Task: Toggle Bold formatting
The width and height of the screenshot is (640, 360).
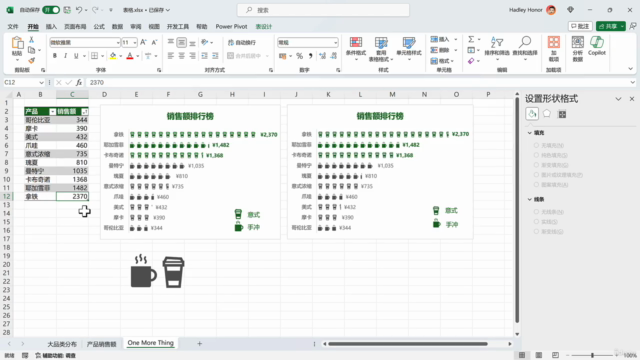Action: click(55, 56)
